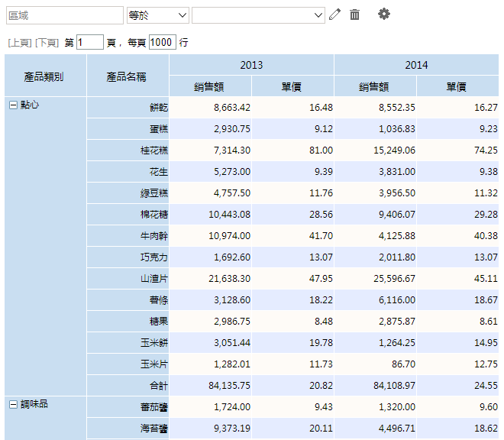Image resolution: width=504 pixels, height=440 pixels.
Task: Click the 合計 subtotal row label
Action: point(158,386)
